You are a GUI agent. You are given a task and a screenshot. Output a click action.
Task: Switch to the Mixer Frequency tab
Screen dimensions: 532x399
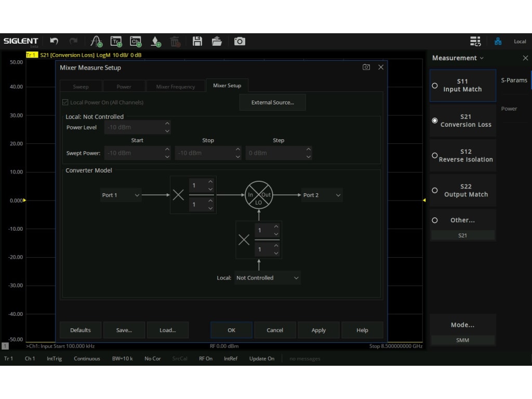(x=176, y=86)
